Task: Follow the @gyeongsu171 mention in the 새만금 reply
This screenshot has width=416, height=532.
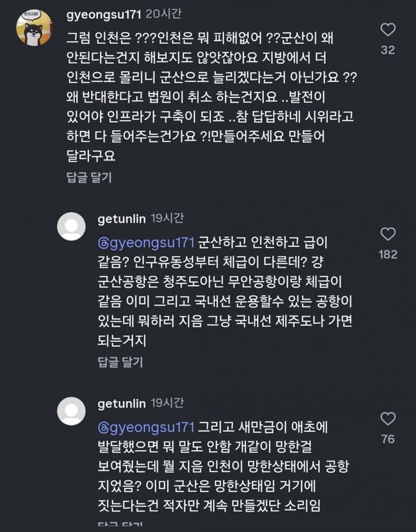Action: click(146, 427)
